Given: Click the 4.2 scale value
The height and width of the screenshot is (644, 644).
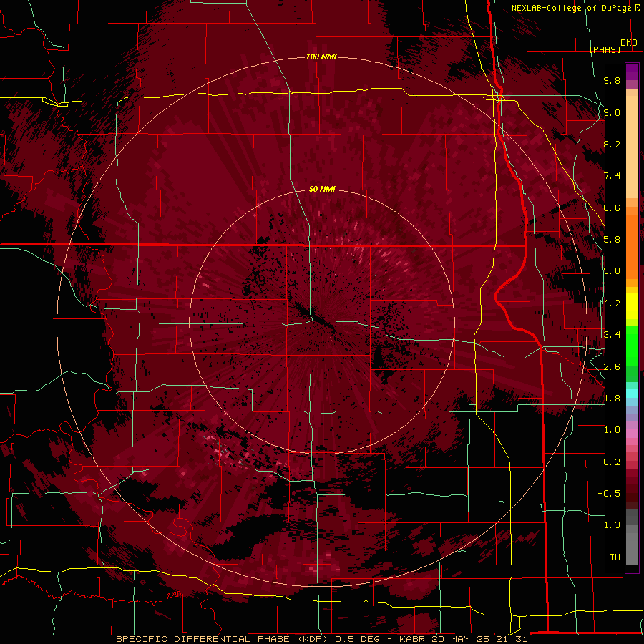Looking at the screenshot, I should (612, 303).
